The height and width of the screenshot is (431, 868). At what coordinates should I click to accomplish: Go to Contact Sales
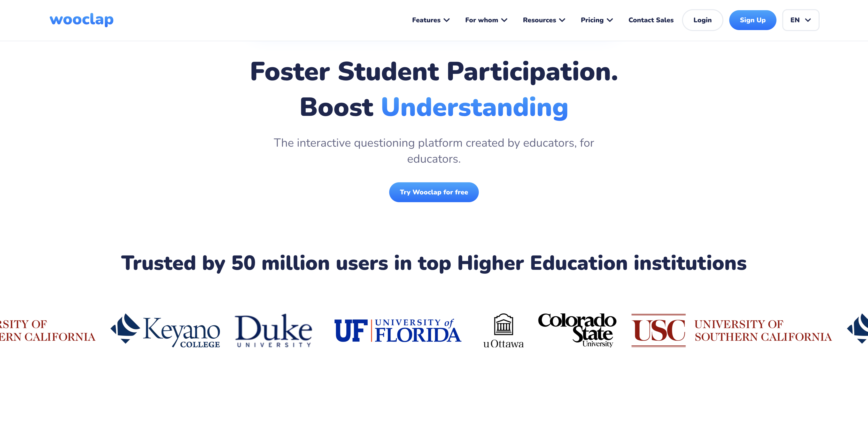click(651, 20)
